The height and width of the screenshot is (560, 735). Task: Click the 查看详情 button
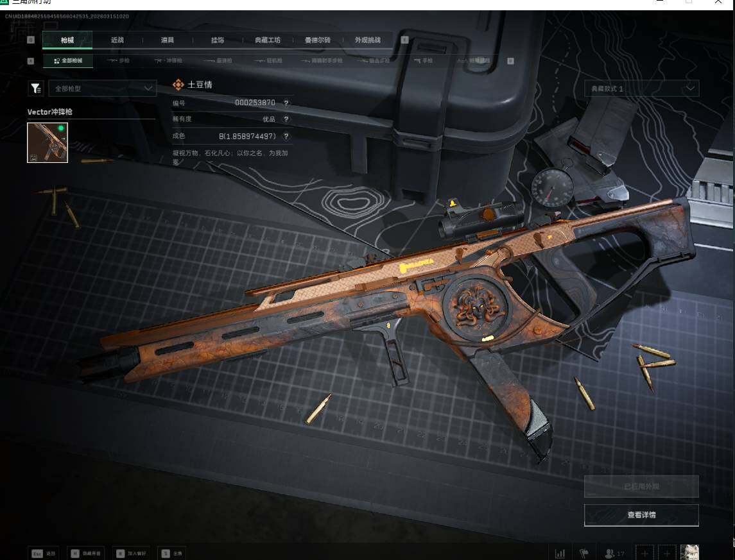[x=641, y=515]
